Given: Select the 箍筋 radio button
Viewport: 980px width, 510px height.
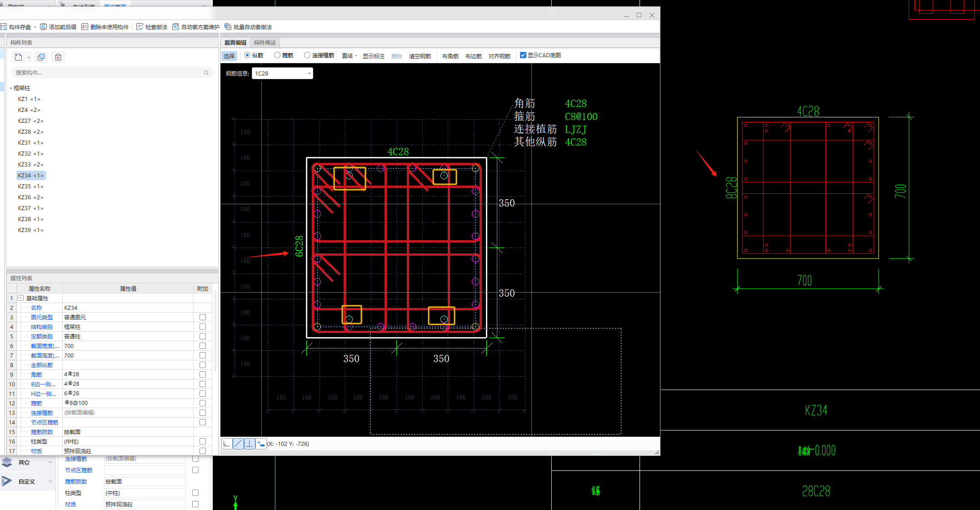Looking at the screenshot, I should pos(277,55).
